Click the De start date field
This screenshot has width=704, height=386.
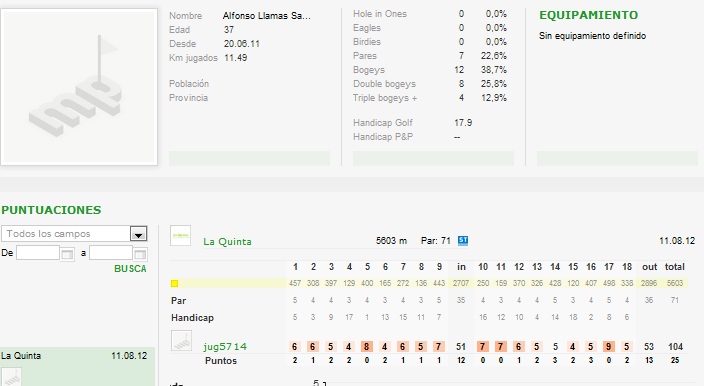tap(38, 253)
